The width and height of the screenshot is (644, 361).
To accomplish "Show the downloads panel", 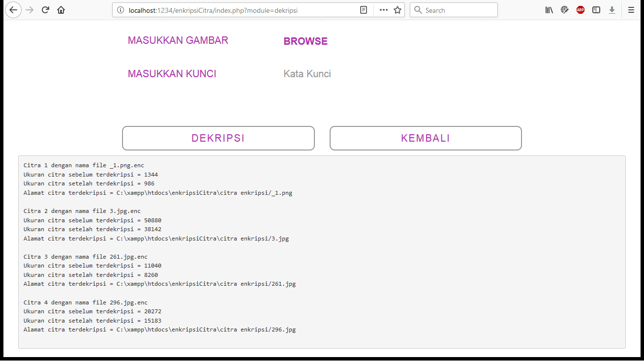I will click(612, 10).
